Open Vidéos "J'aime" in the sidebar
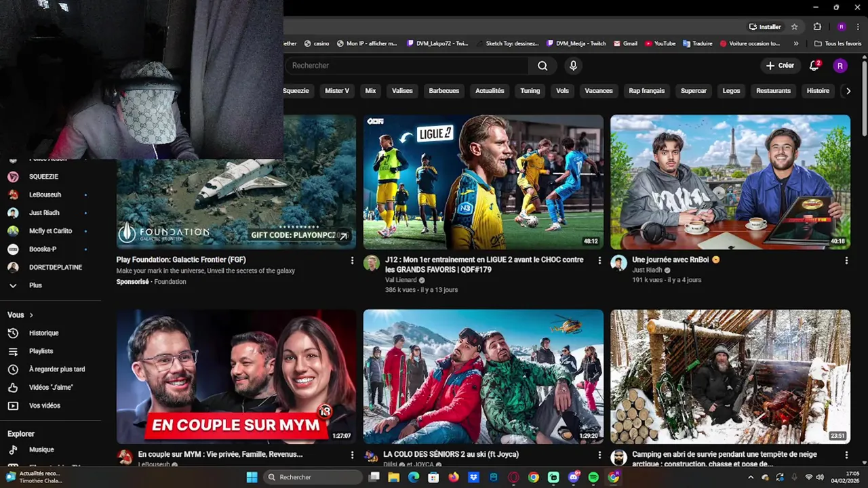The width and height of the screenshot is (868, 488). click(50, 387)
